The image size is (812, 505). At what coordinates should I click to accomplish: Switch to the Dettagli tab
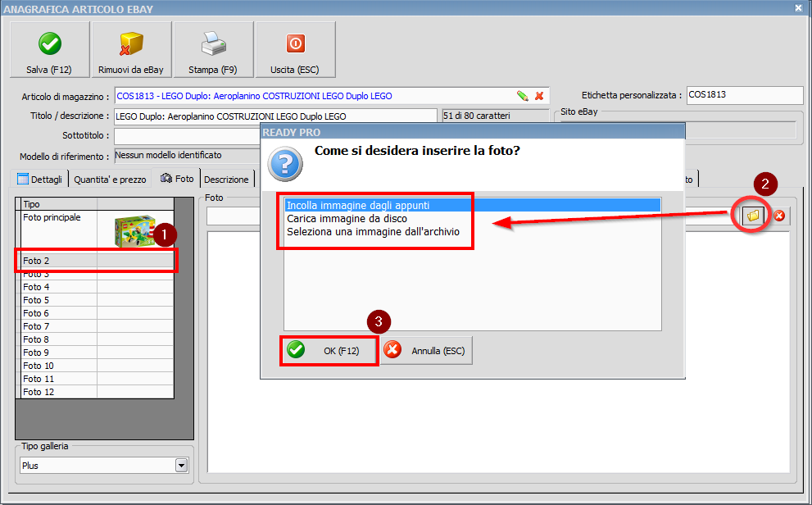click(40, 179)
